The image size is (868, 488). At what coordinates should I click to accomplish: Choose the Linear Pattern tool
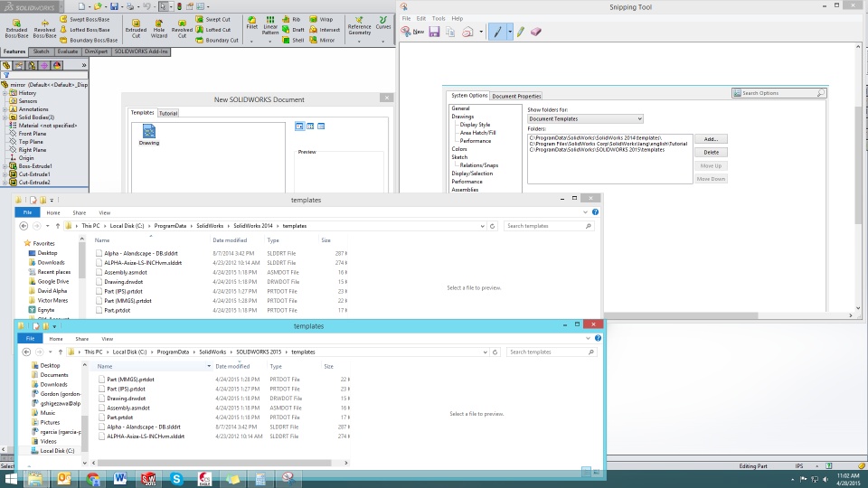tap(270, 25)
